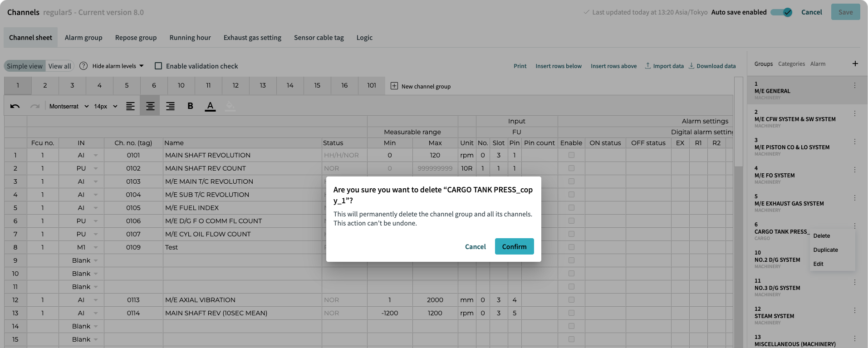Expand IN type dropdown for M/E FUEL INDEX
Image resolution: width=868 pixels, height=348 pixels.
[x=96, y=208]
